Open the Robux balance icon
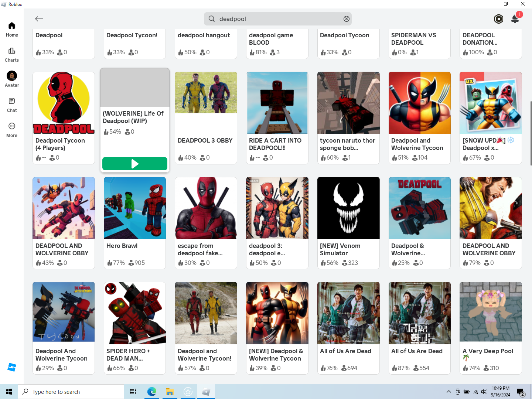532x399 pixels. point(499,19)
